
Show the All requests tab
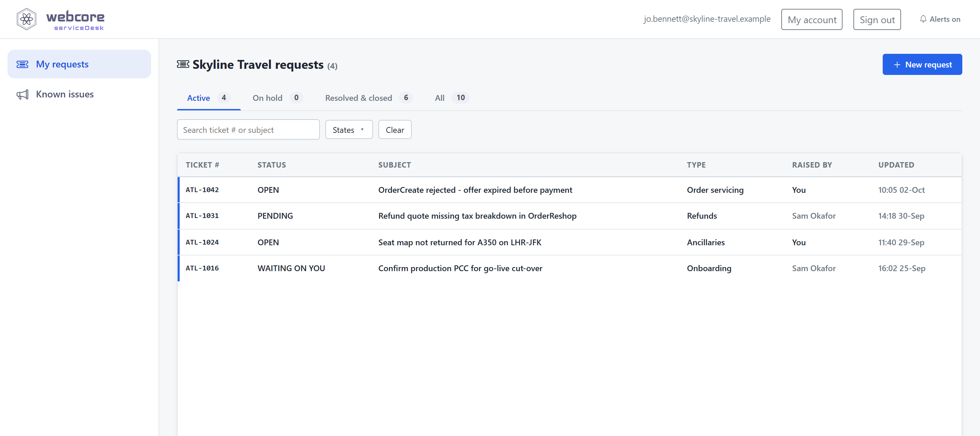click(x=452, y=98)
